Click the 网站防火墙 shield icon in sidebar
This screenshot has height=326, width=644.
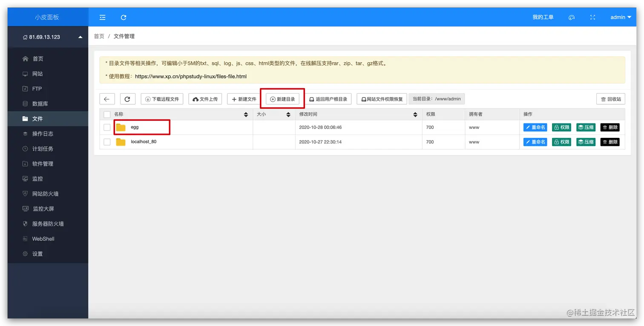pyautogui.click(x=25, y=194)
